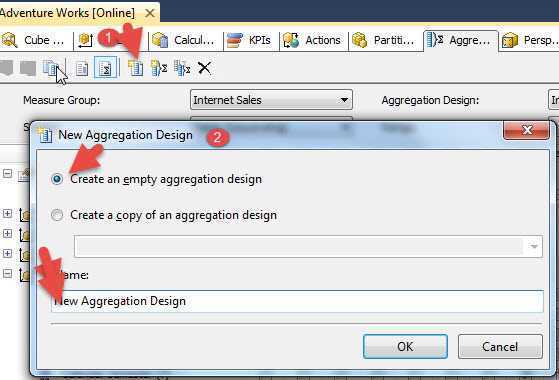Select the Aggregations tab
This screenshot has height=380, width=559.
pos(460,40)
